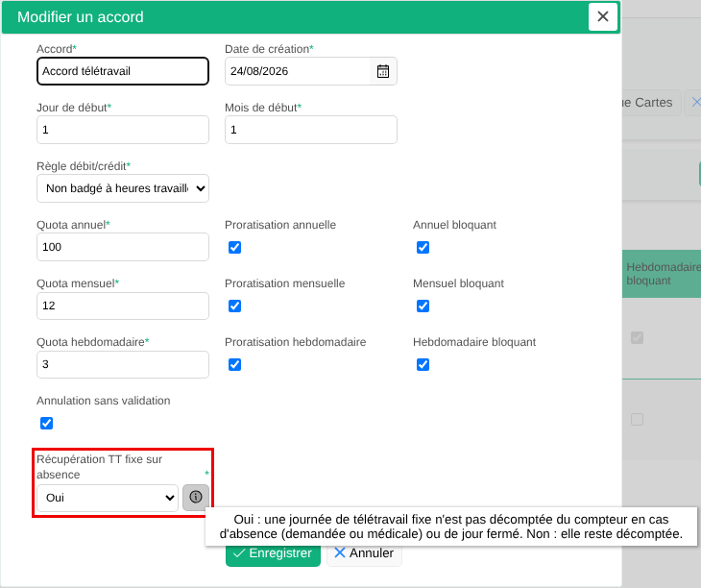The width and height of the screenshot is (701, 588).
Task: Click the Date de création field
Action: [x=298, y=71]
